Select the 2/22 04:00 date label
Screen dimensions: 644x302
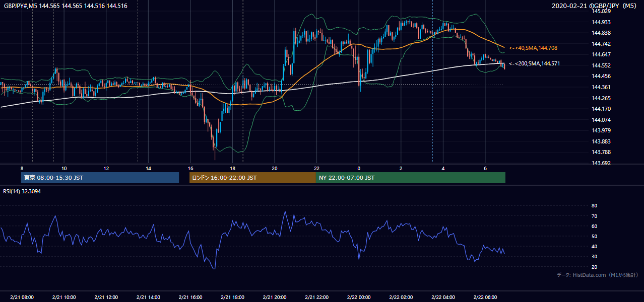pyautogui.click(x=443, y=297)
